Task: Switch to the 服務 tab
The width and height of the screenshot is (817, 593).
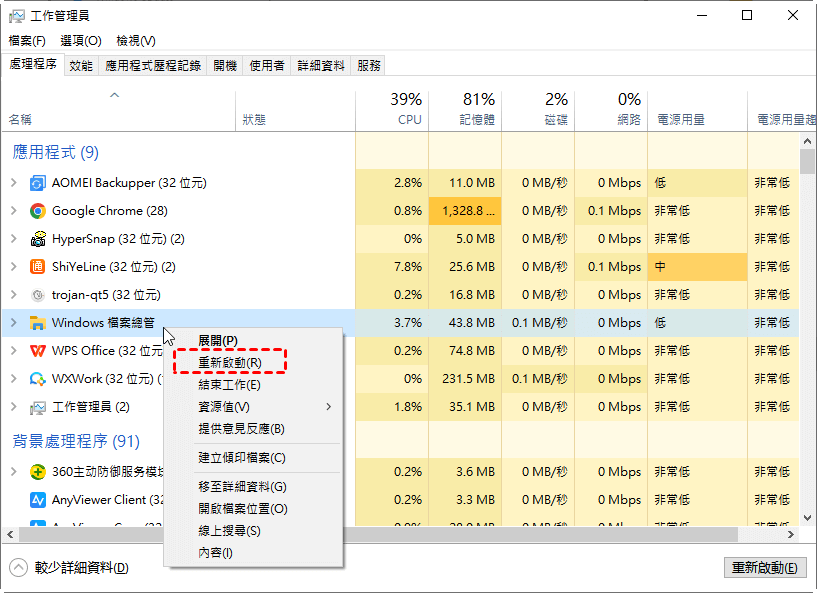Action: point(368,66)
